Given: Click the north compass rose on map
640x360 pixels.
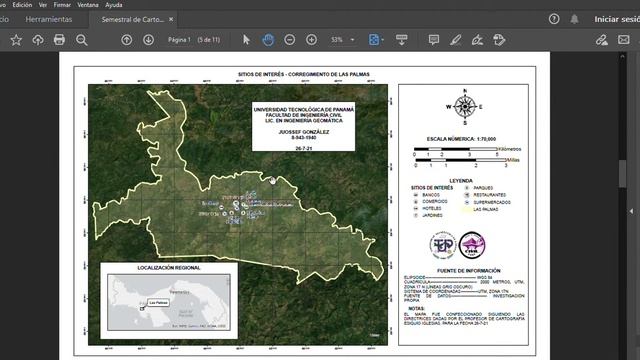Looking at the screenshot, I should 464,107.
